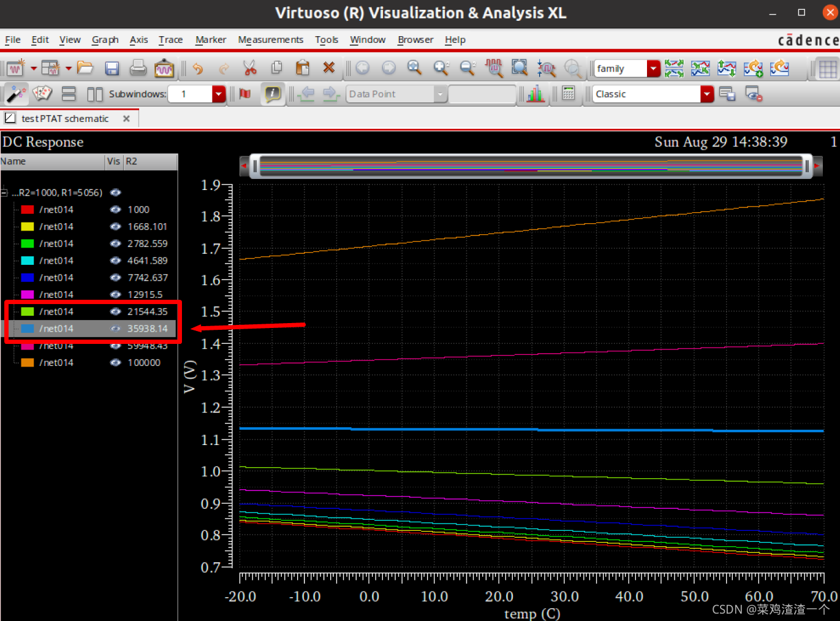The width and height of the screenshot is (840, 621).
Task: Combine strips into one plot
Action: coord(700,68)
